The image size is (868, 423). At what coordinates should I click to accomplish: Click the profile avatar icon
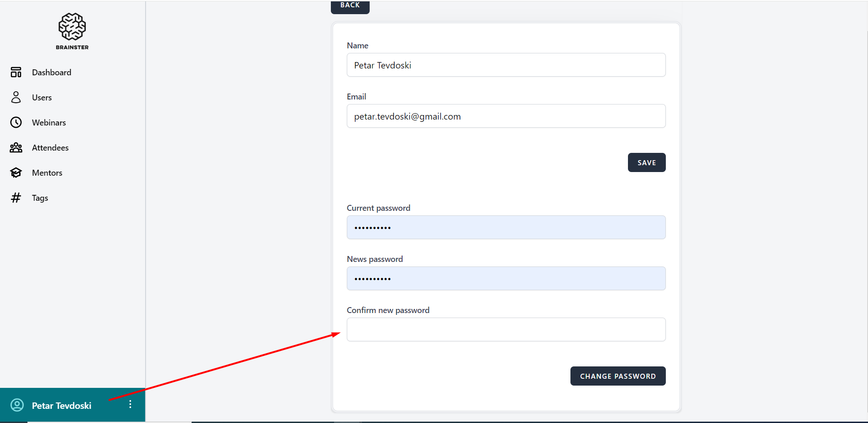(x=17, y=405)
